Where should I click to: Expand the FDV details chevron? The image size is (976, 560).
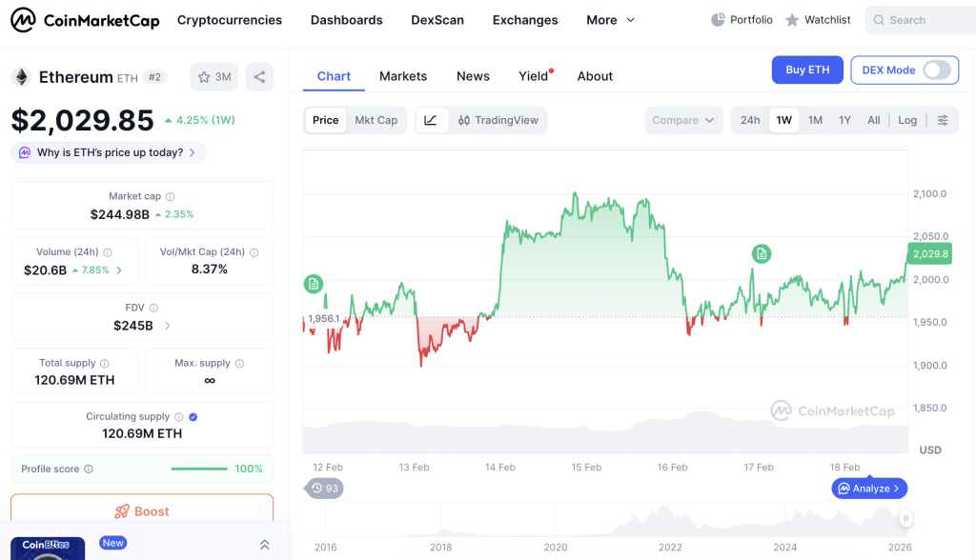[167, 326]
